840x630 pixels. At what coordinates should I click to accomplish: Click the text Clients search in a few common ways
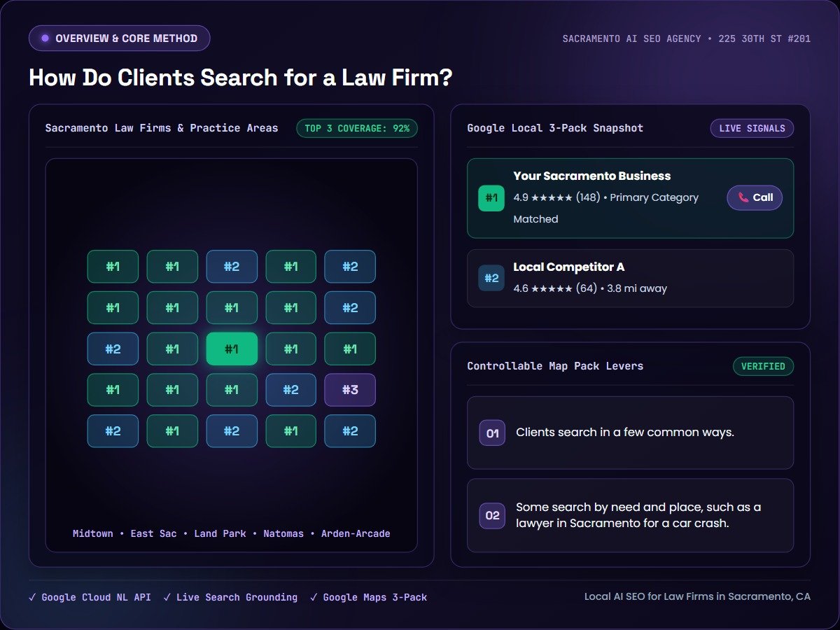click(625, 433)
